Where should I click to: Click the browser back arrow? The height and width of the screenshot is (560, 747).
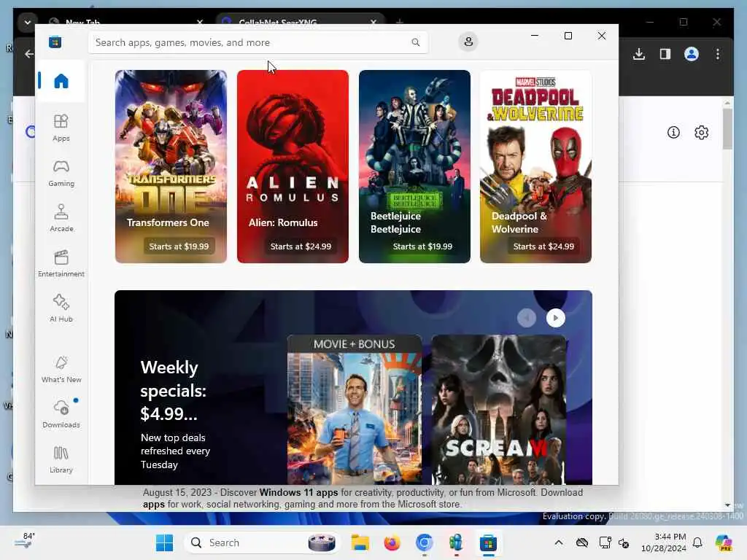28,54
